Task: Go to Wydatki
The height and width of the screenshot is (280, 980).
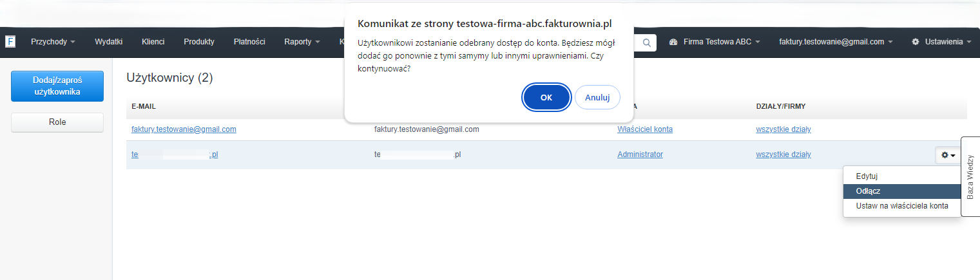Action: pyautogui.click(x=108, y=42)
